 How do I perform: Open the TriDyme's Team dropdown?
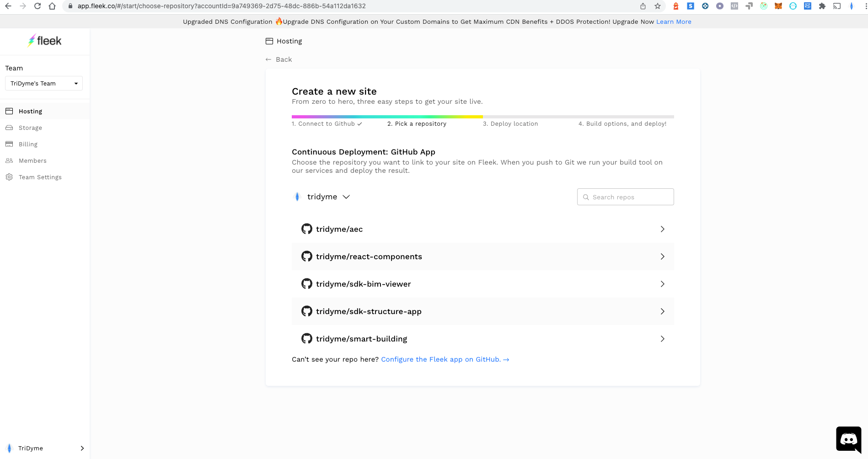tap(44, 83)
